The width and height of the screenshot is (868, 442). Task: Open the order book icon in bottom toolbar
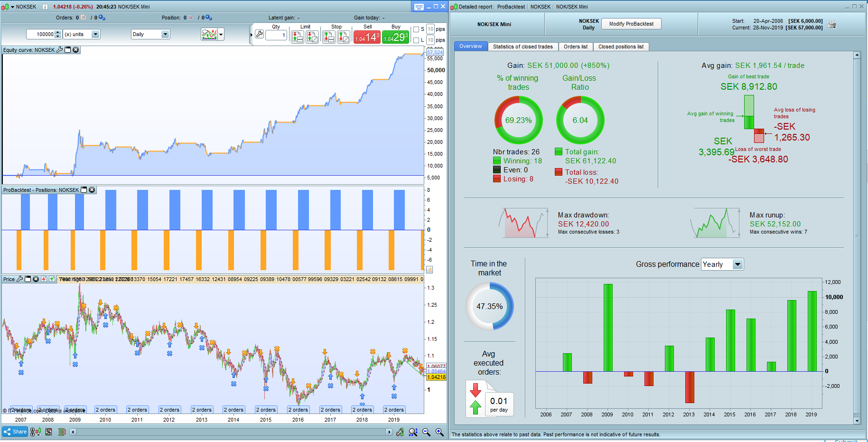pyautogui.click(x=62, y=432)
